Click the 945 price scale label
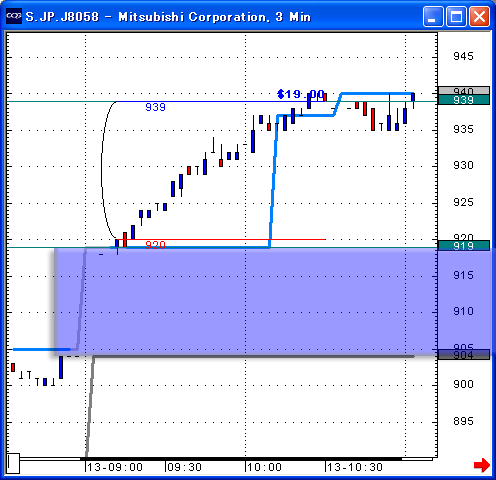The width and height of the screenshot is (496, 480). [x=463, y=56]
